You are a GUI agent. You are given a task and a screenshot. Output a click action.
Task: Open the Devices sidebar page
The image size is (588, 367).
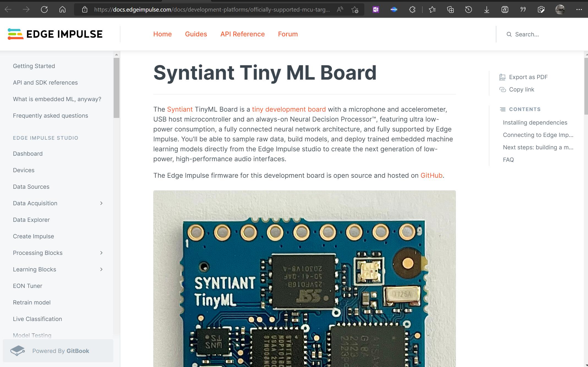pyautogui.click(x=24, y=170)
